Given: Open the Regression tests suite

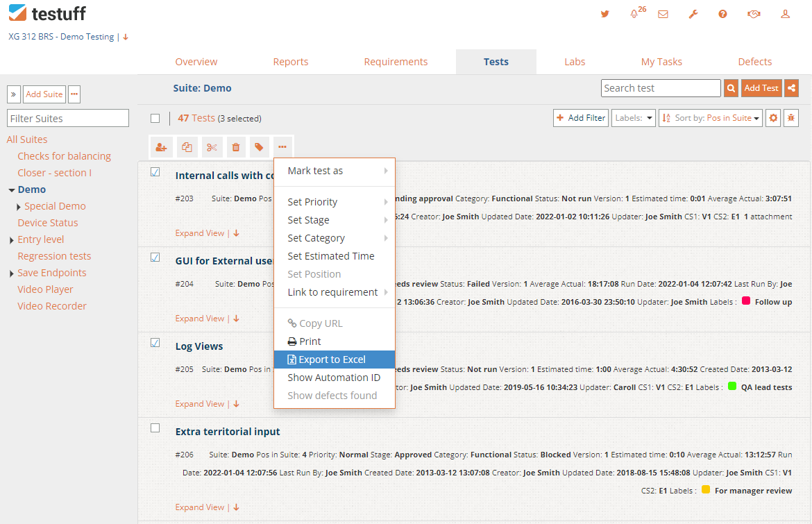Looking at the screenshot, I should coord(54,256).
